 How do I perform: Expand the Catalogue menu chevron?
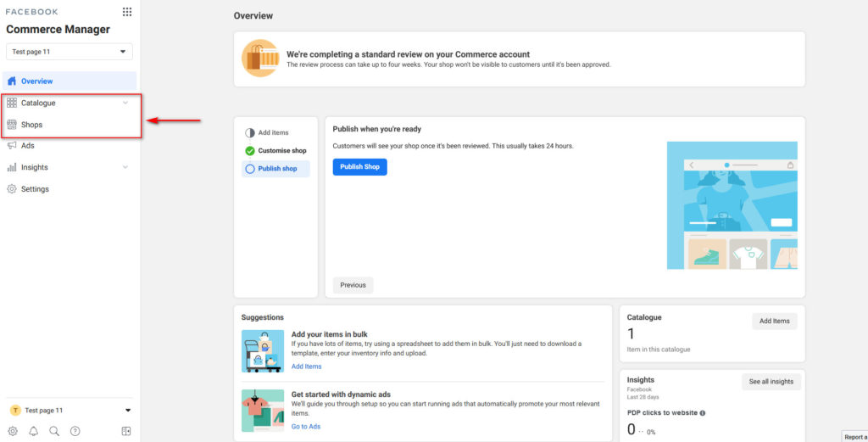[125, 103]
